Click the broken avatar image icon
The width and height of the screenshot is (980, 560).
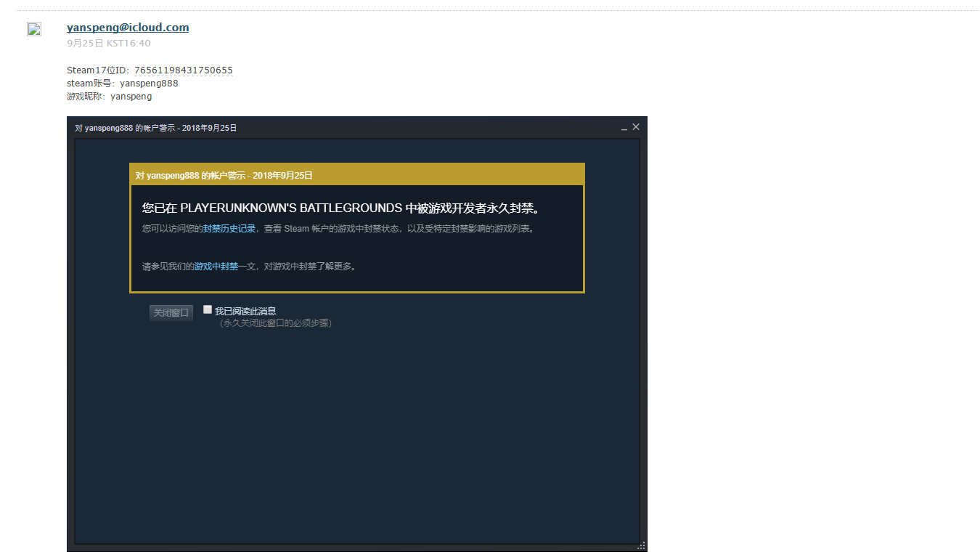(x=34, y=29)
